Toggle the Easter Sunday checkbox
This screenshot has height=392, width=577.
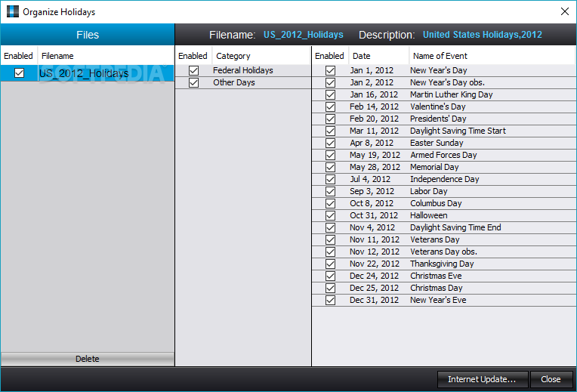(331, 143)
